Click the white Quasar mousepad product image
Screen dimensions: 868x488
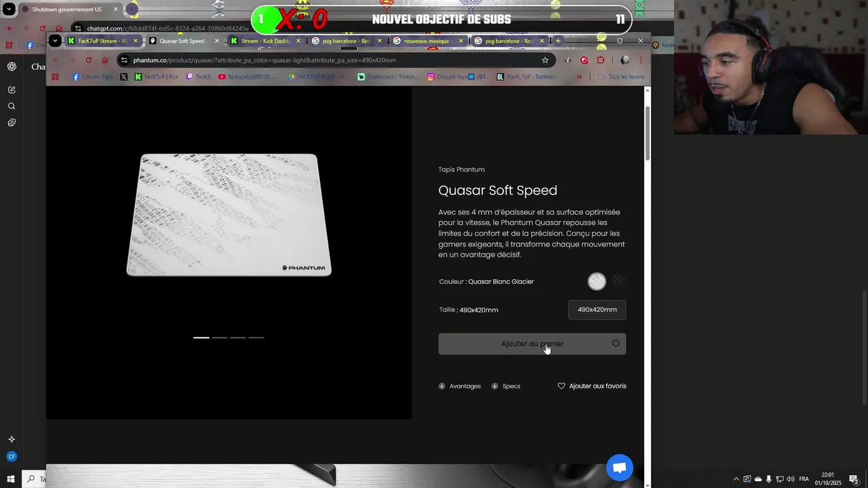tap(229, 215)
